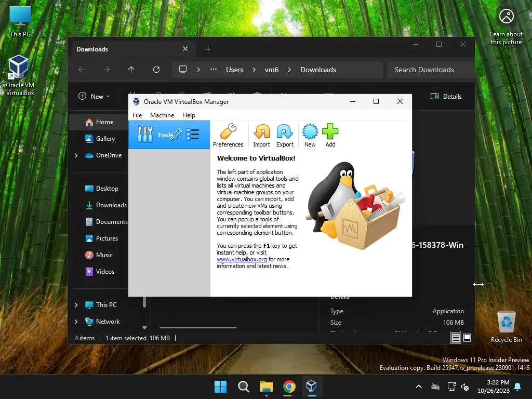Open the clock showing 3:22 PM
This screenshot has width=532, height=399.
(x=494, y=387)
